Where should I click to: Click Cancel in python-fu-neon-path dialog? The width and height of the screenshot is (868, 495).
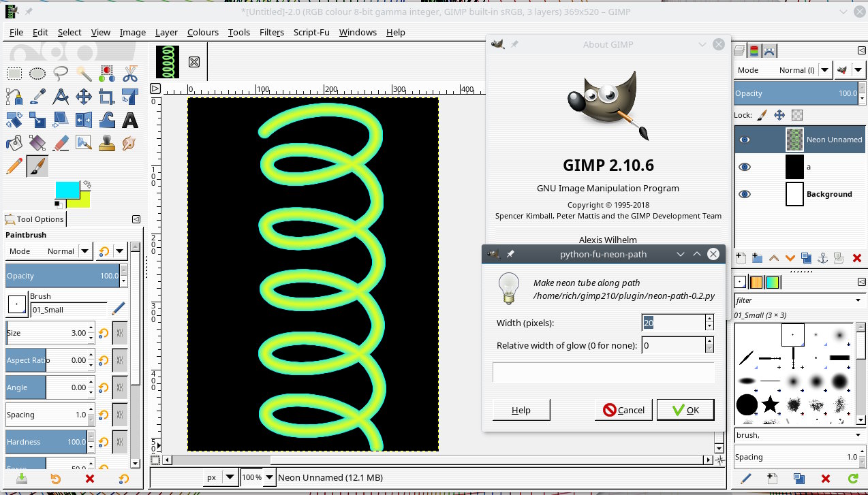[623, 410]
